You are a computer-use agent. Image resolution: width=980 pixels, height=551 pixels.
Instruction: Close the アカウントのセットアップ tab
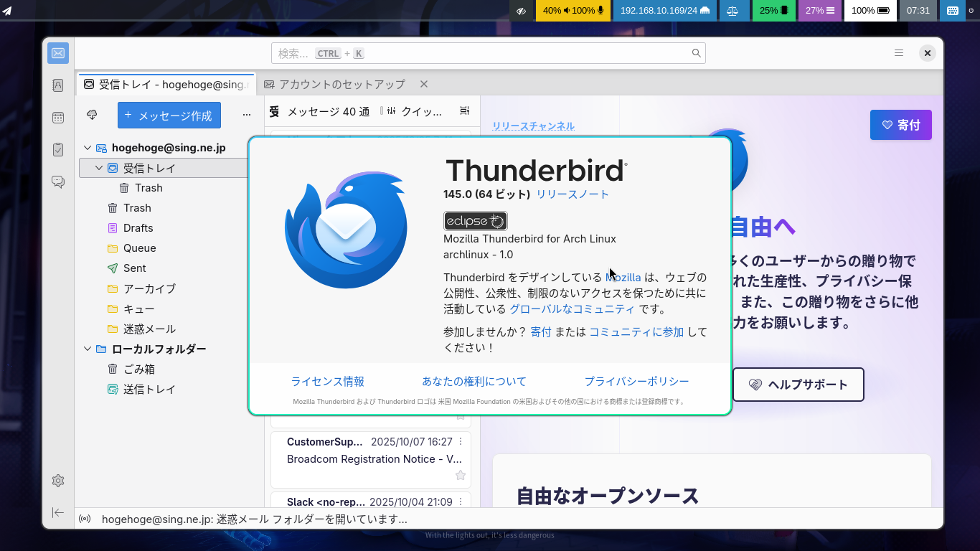424,84
